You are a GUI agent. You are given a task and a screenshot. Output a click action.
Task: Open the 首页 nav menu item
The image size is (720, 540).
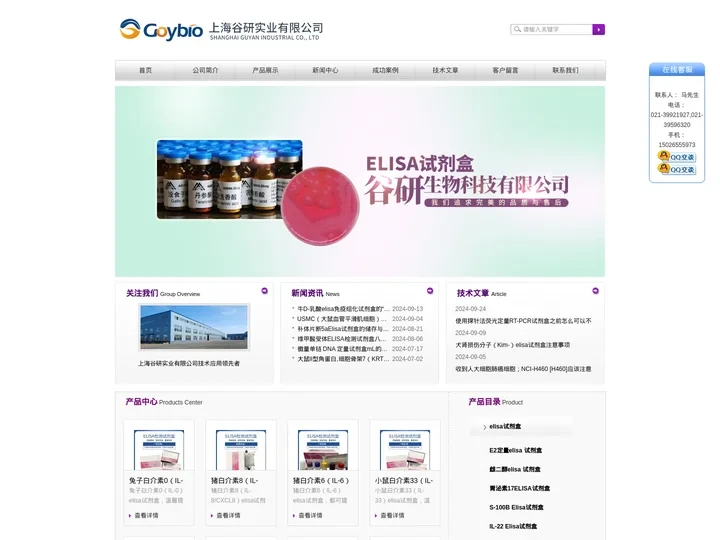pos(145,70)
